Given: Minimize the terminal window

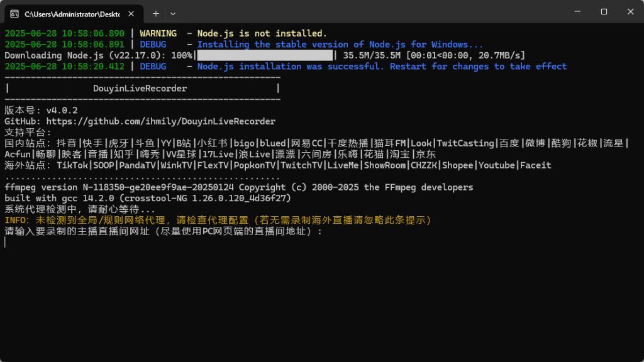Looking at the screenshot, I should click(575, 11).
